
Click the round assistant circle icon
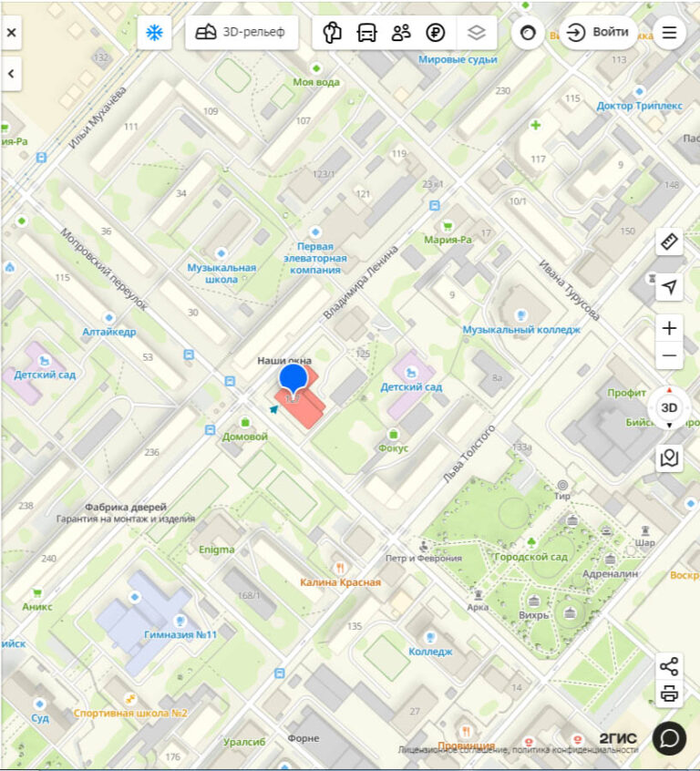(x=528, y=33)
